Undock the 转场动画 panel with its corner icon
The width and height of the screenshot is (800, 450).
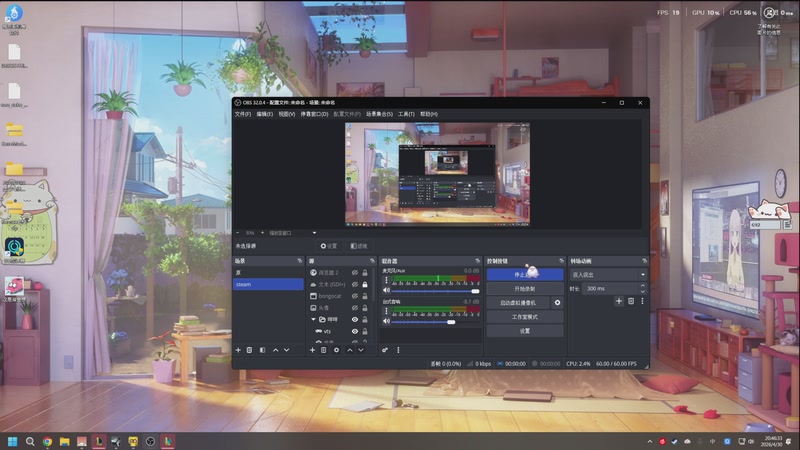pyautogui.click(x=644, y=261)
